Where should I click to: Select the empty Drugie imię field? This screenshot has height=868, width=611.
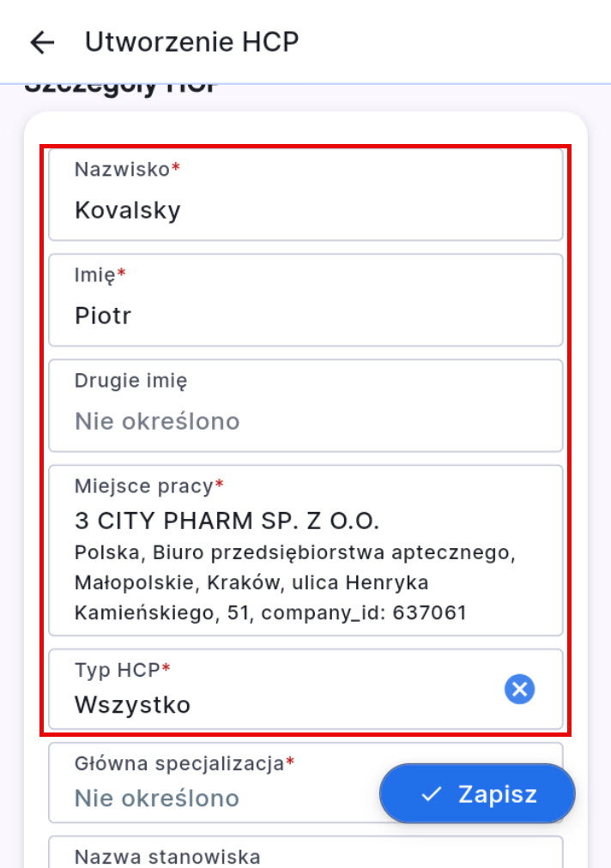(x=306, y=403)
